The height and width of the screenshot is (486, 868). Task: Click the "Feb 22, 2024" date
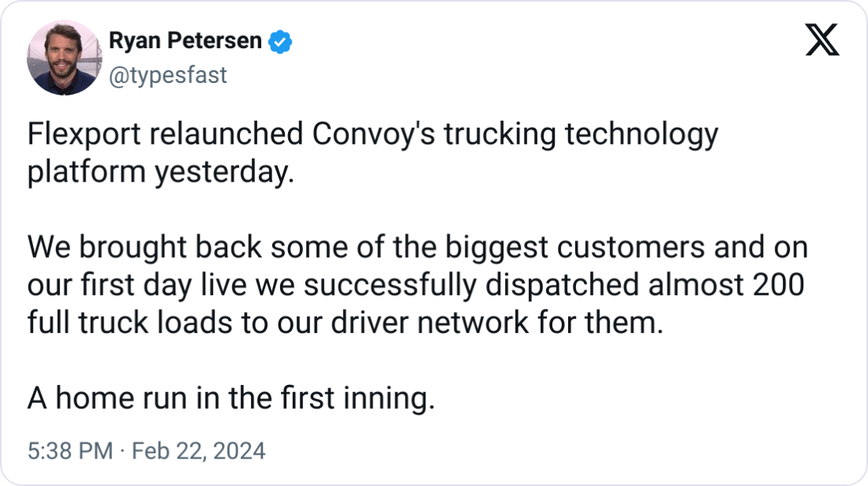point(196,451)
